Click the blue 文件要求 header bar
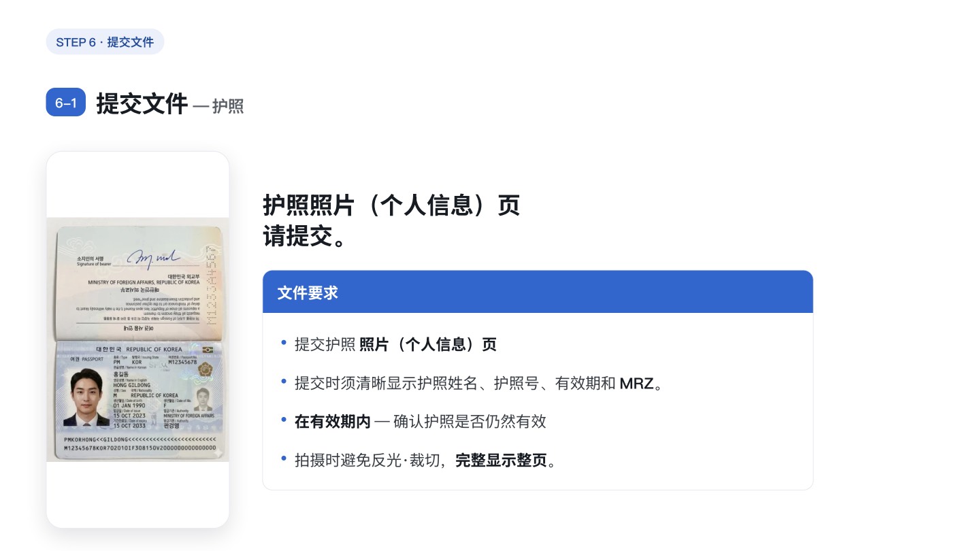The height and width of the screenshot is (551, 980). [538, 293]
